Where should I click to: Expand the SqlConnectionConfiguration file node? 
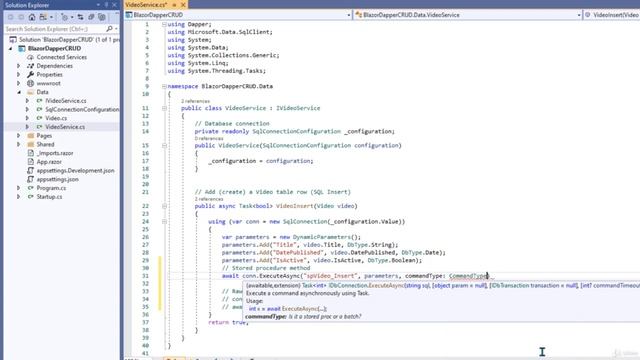coord(27,109)
